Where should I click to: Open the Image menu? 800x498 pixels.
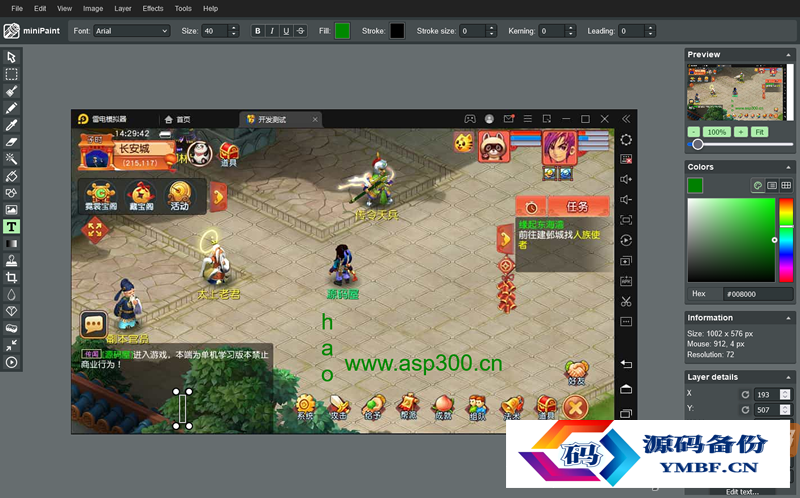(93, 9)
